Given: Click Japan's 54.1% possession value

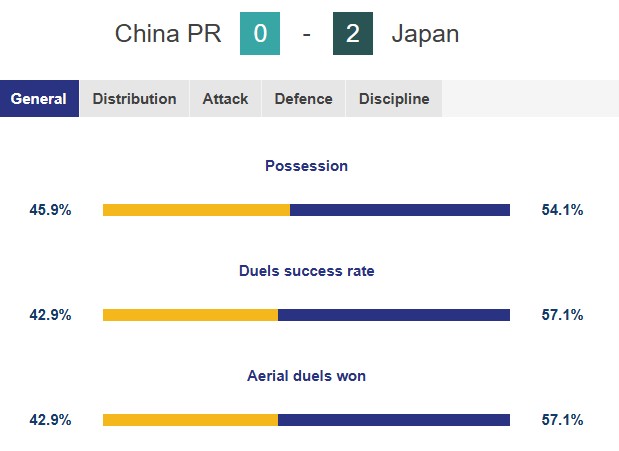Looking at the screenshot, I should (x=562, y=210).
